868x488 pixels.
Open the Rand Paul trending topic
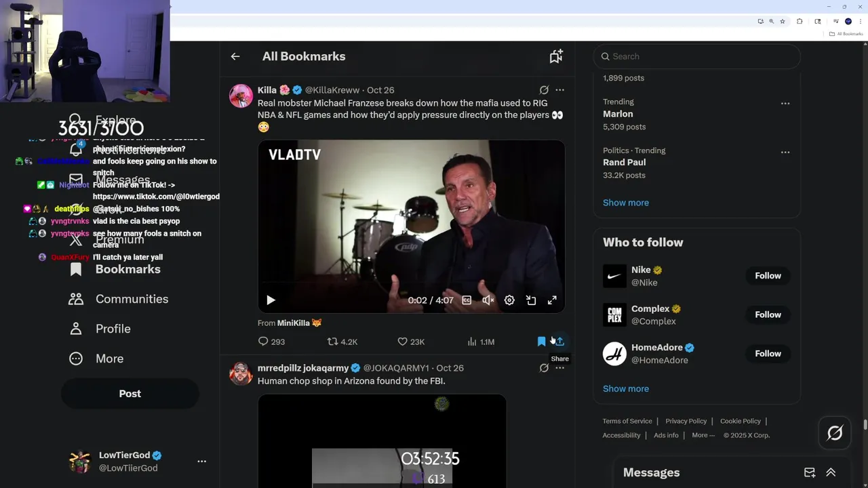pos(624,163)
